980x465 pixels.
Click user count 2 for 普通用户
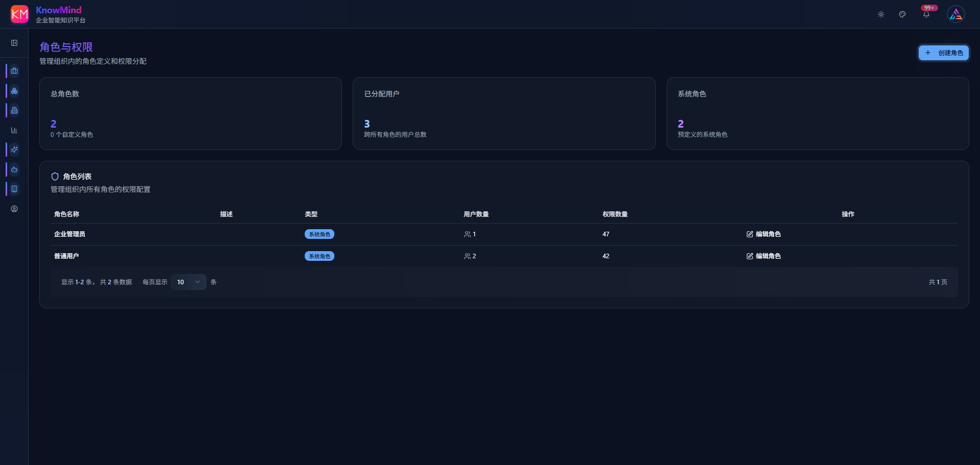point(470,256)
